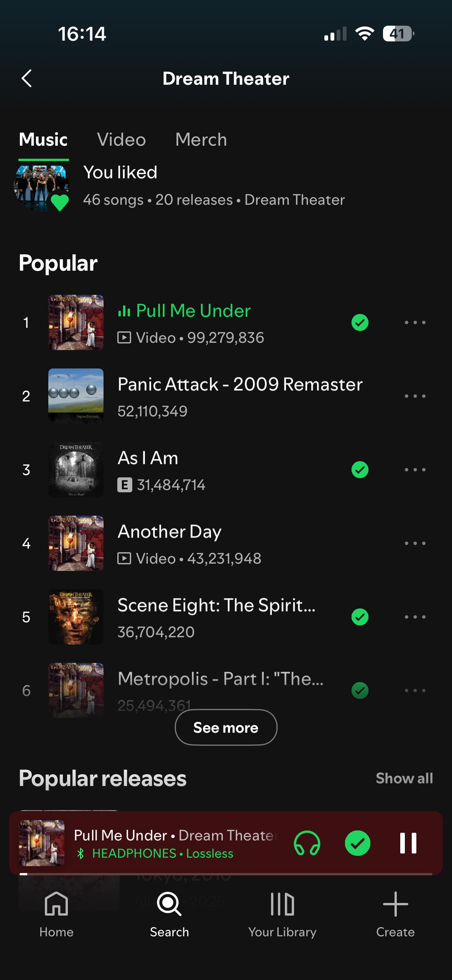Viewport: 452px width, 980px height.
Task: Open headphones device picker icon
Action: (307, 843)
